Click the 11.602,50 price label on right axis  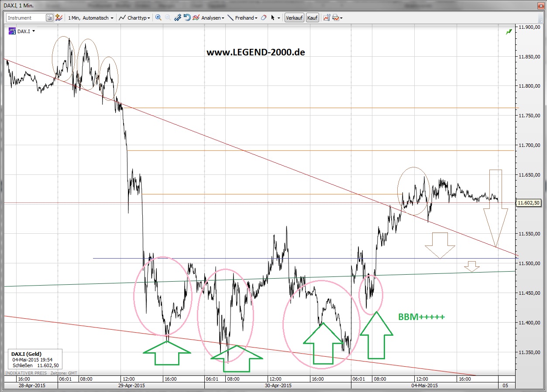528,203
